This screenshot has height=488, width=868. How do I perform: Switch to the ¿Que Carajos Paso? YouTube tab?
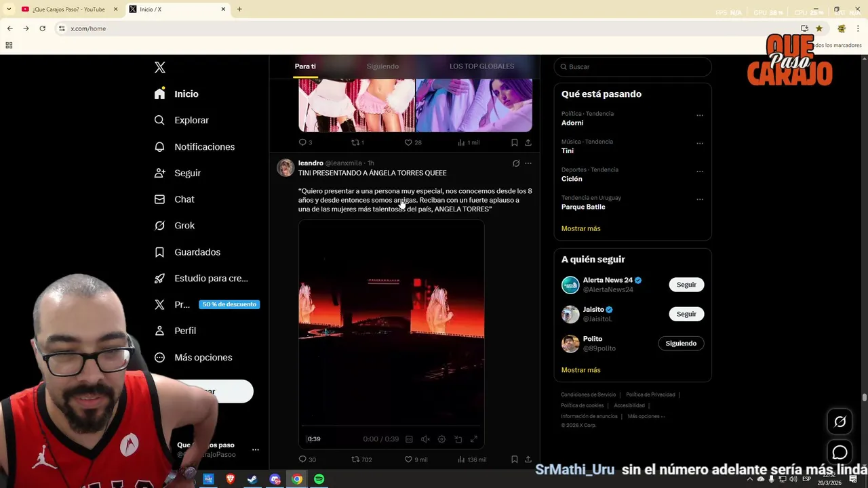(68, 9)
